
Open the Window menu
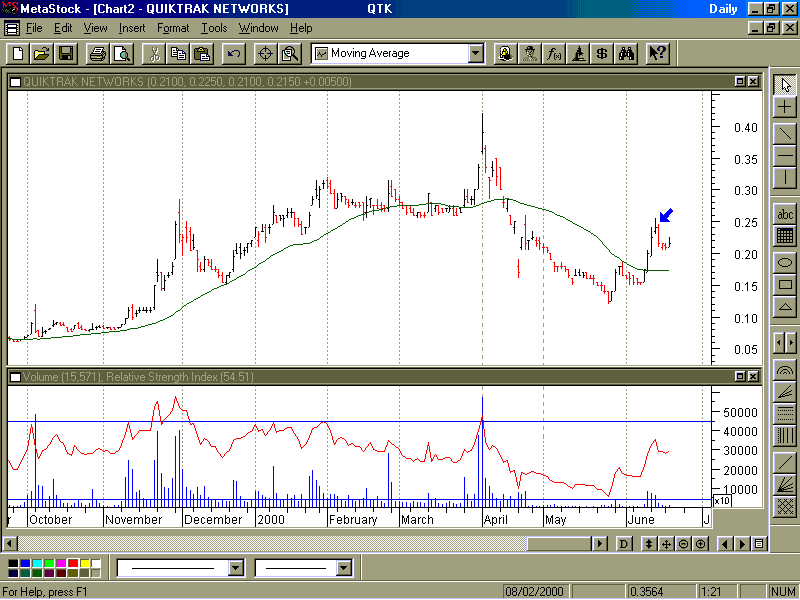tap(259, 28)
